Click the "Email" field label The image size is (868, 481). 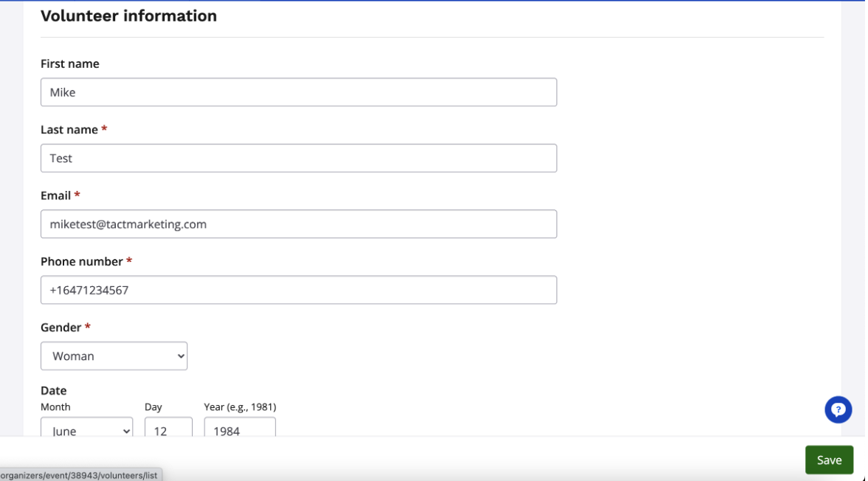click(55, 195)
